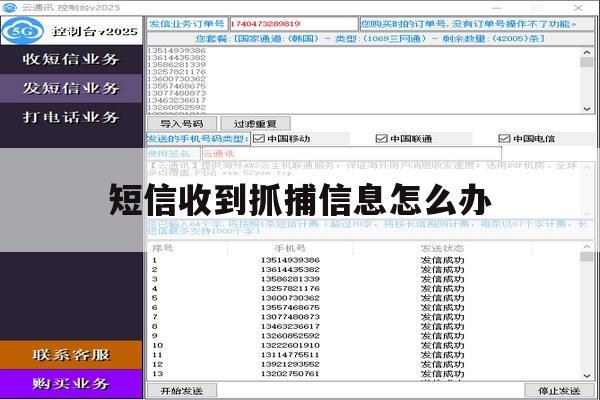Open the 打电话业务 section

pos(71,117)
